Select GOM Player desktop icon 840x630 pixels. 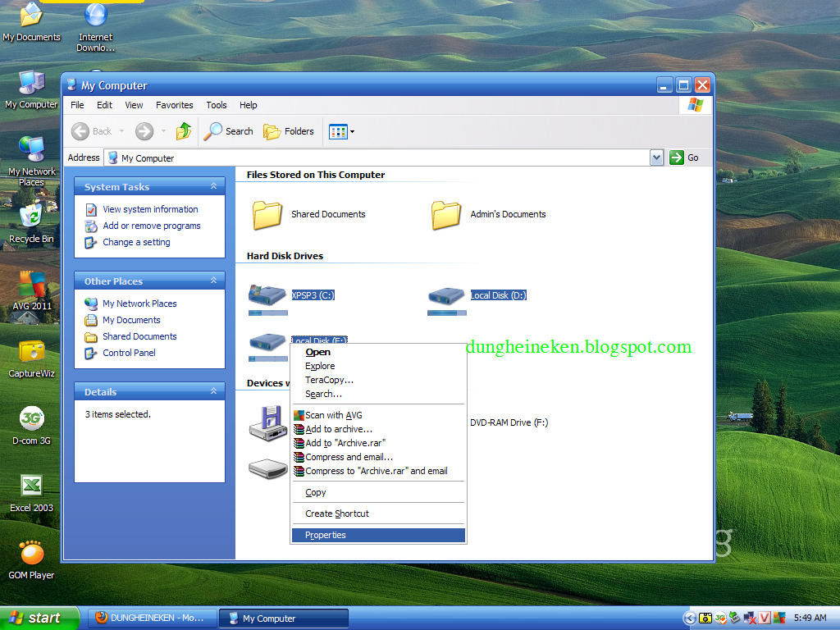(x=31, y=559)
